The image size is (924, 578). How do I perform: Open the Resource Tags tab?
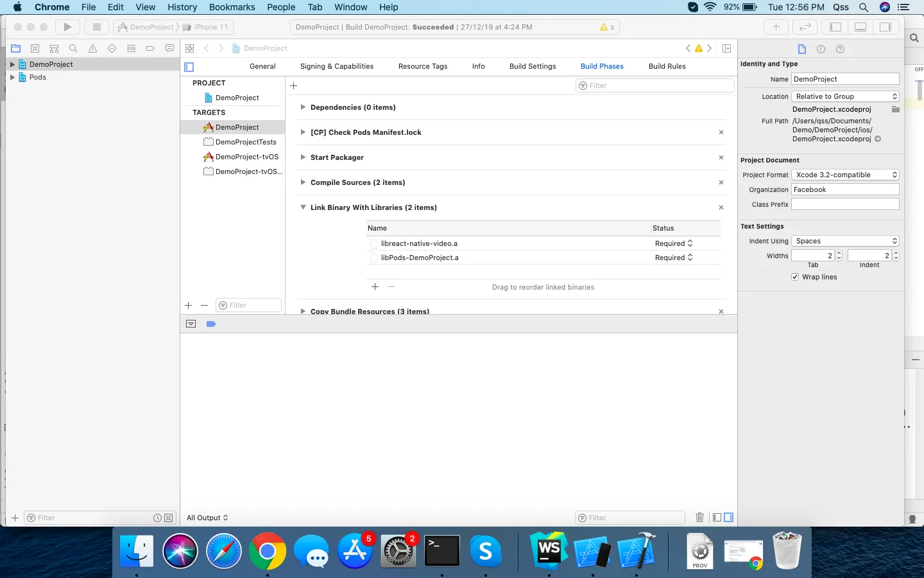pos(423,66)
